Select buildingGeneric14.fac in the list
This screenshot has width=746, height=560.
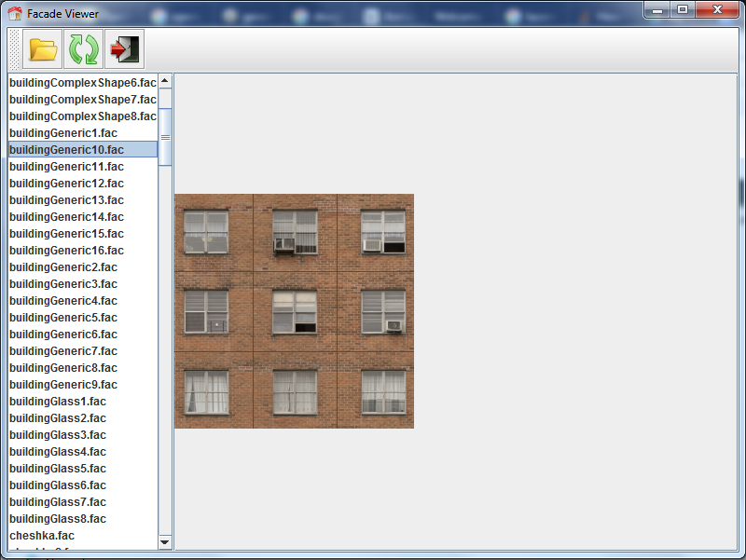coord(83,217)
